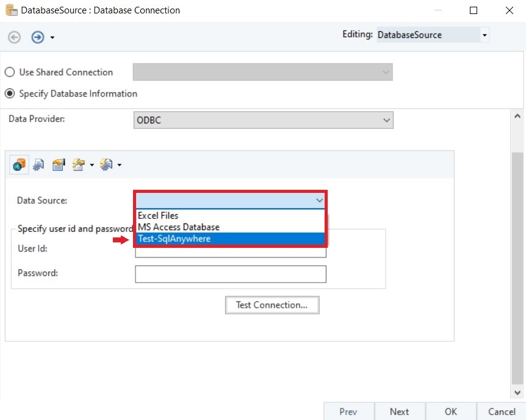Click the fifth toolbar gear wizard icon
This screenshot has width=526, height=420.
pos(106,164)
